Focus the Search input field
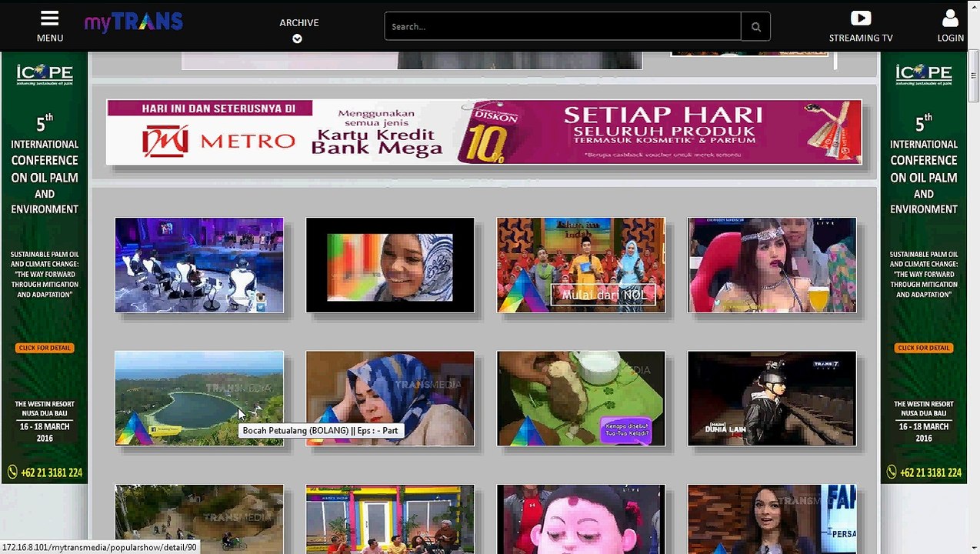980x554 pixels. [x=562, y=26]
